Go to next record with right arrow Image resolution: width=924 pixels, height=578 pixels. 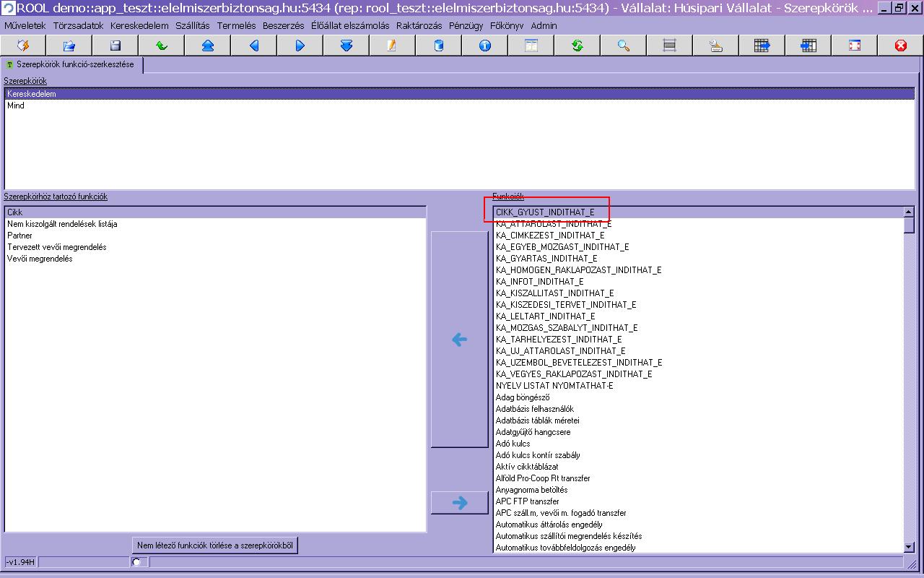pos(300,46)
